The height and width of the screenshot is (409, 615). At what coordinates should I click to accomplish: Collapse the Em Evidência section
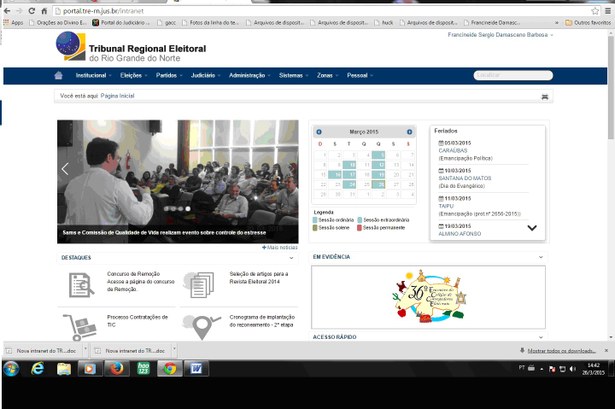(541, 257)
